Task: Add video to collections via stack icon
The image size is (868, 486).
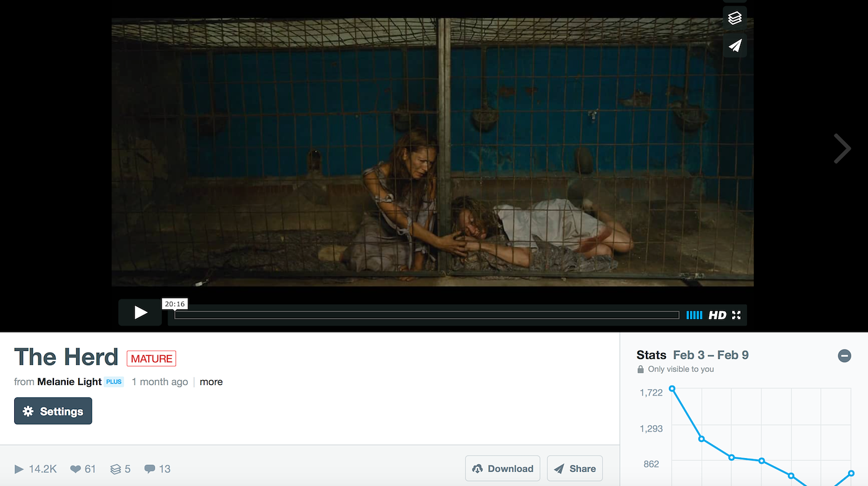Action: pos(735,18)
